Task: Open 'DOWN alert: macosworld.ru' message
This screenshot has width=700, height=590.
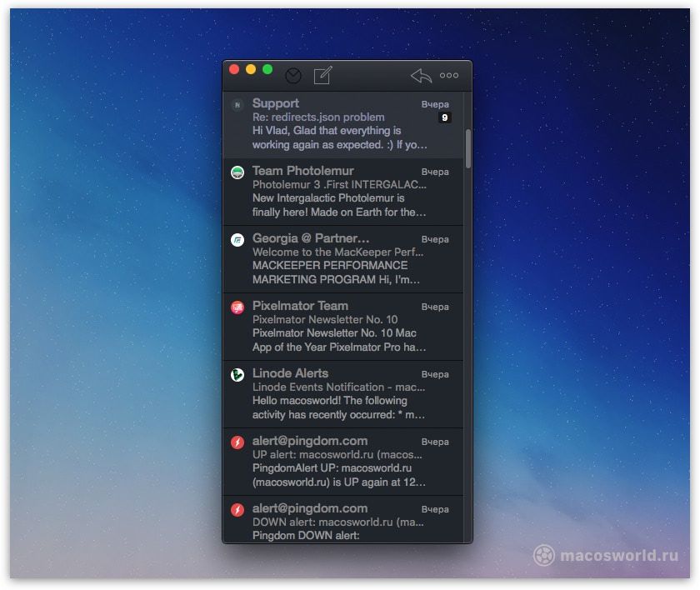Action: 342,519
